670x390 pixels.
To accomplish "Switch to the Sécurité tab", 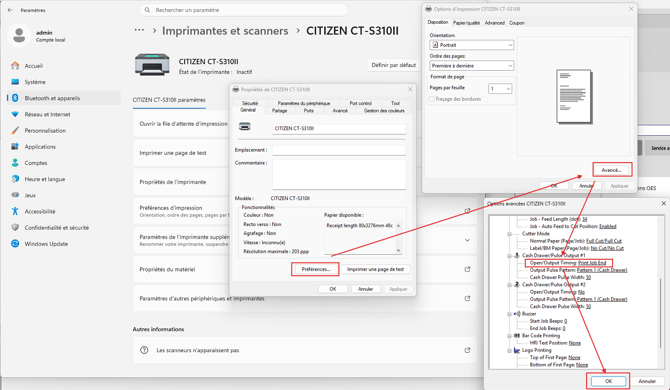I will pos(250,103).
